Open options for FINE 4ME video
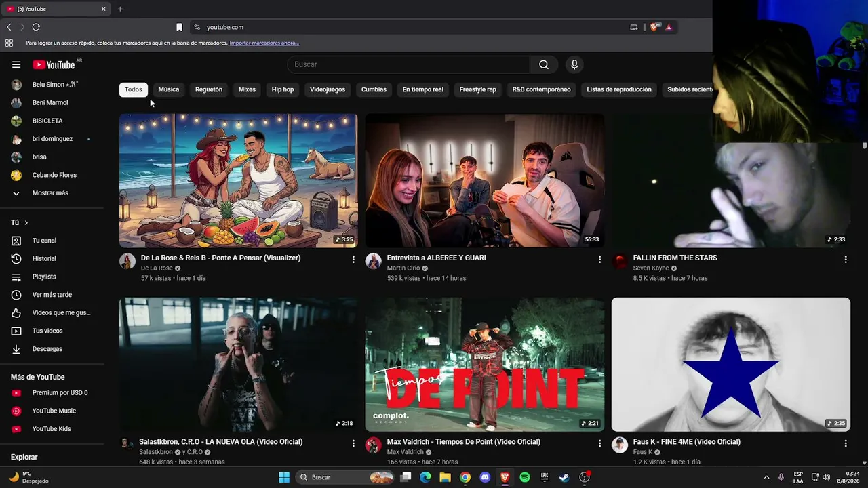Viewport: 868px width, 488px height. (846, 443)
